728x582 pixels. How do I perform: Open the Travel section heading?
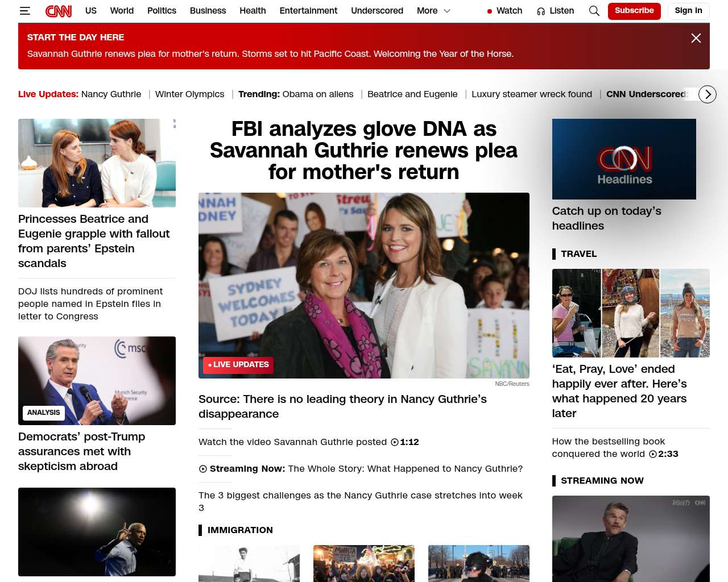(x=579, y=254)
